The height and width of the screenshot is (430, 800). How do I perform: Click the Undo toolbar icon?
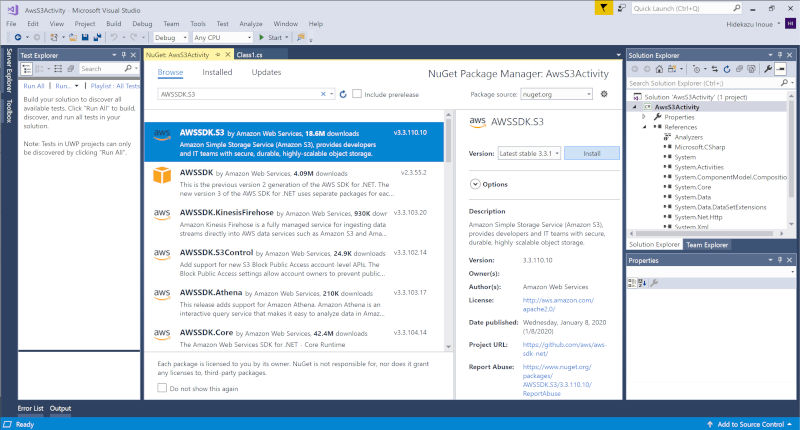click(x=113, y=37)
